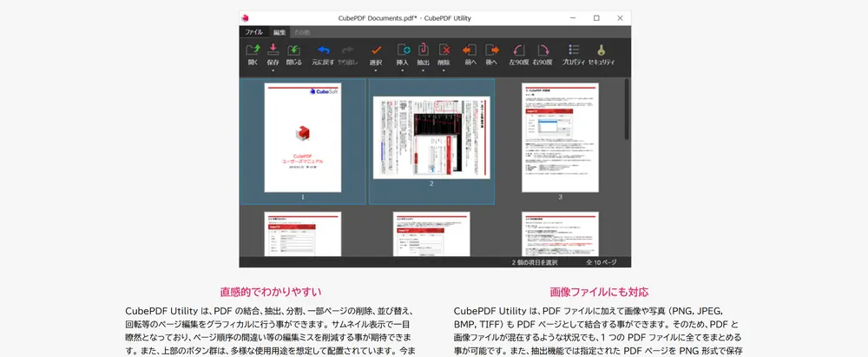Image resolution: width=868 pixels, height=357 pixels.
Task: Select the rotated page 2 thumbnail
Action: click(431, 137)
